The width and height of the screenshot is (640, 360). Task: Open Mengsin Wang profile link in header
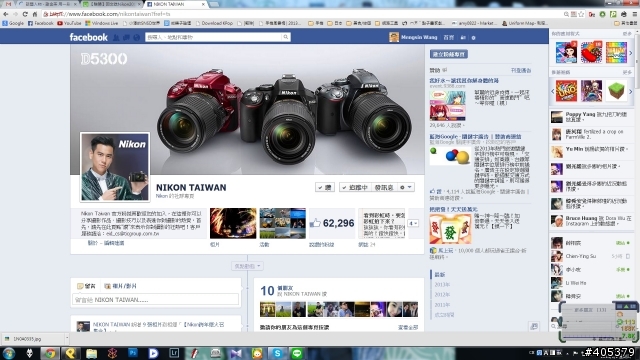(x=413, y=37)
